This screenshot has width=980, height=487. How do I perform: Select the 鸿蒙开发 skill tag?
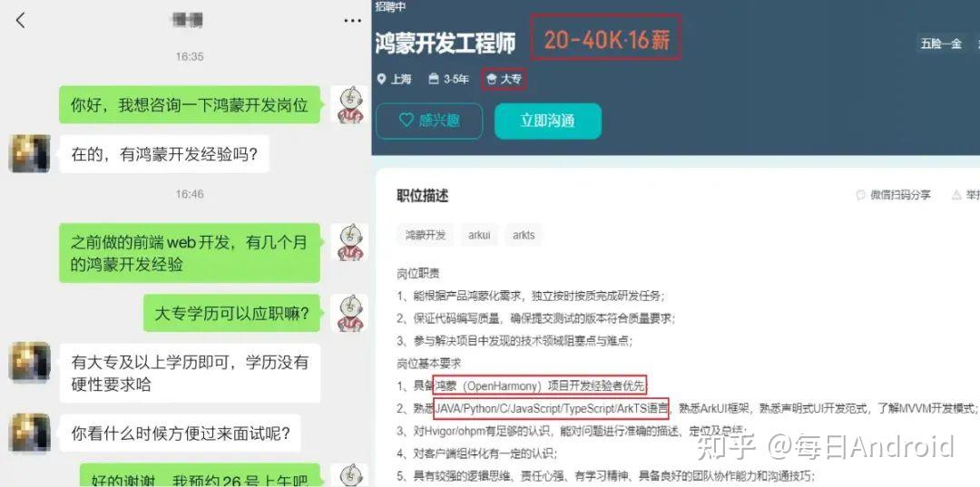click(426, 236)
